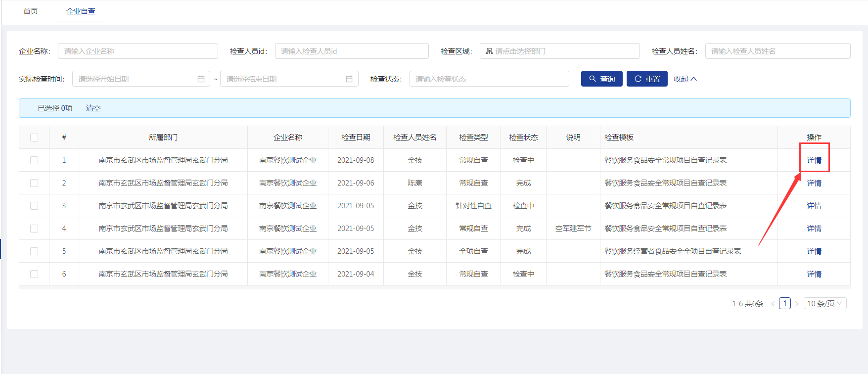Open the 检查状态 status field
Image resolution: width=868 pixels, height=374 pixels.
tap(489, 79)
